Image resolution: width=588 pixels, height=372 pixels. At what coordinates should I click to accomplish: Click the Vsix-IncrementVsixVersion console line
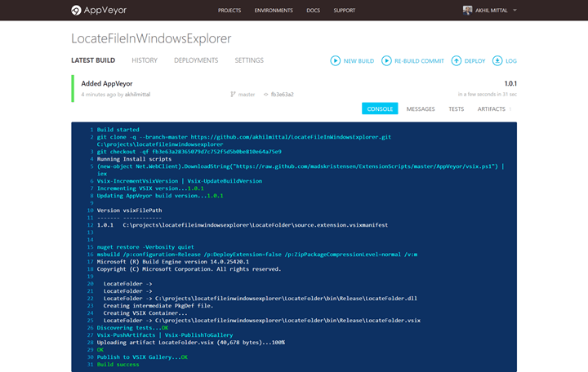(x=179, y=181)
